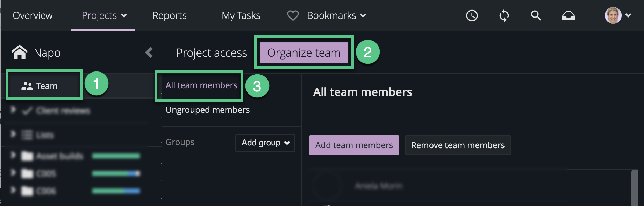Screen dimensions: 644x206
Task: Open search with the magnifier icon
Action: coord(536,15)
